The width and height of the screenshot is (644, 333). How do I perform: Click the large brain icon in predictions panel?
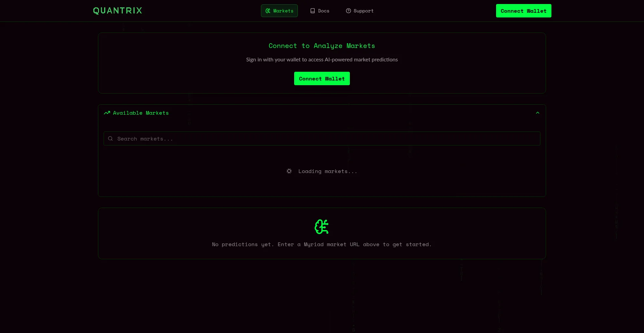tap(322, 227)
